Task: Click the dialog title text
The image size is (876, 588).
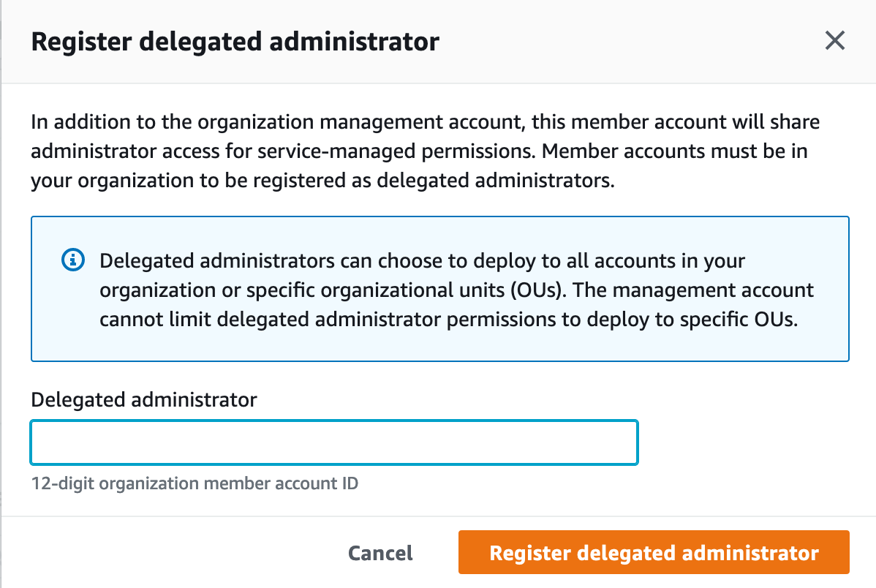Action: point(235,42)
